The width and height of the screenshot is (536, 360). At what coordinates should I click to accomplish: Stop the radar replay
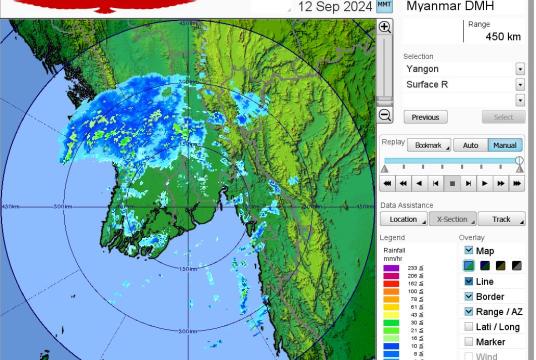[x=452, y=184]
